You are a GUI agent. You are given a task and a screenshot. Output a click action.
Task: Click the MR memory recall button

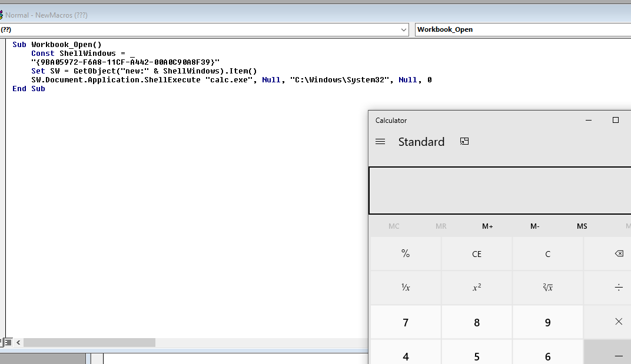tap(441, 226)
